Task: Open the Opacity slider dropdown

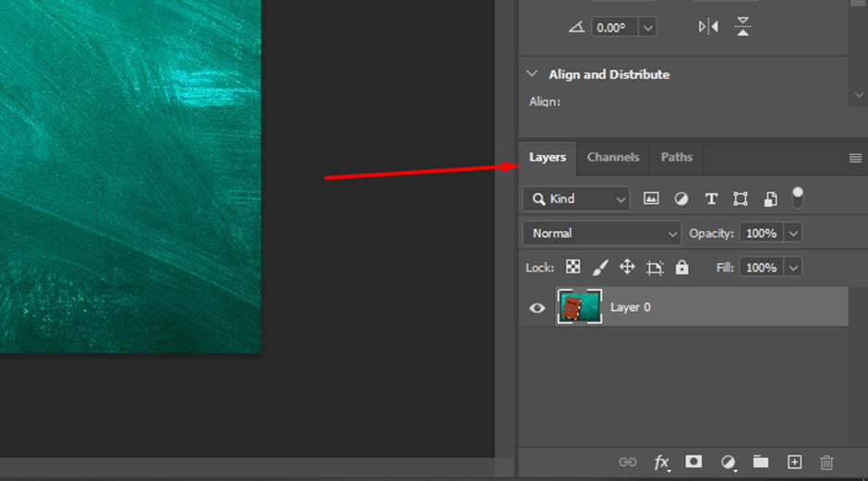Action: point(793,234)
